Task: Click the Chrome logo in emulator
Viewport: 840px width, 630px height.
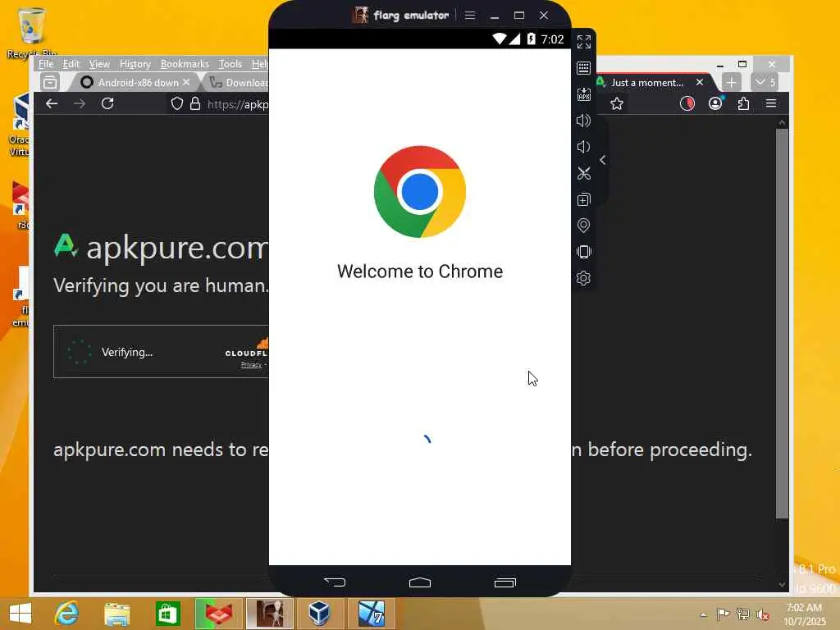Action: (x=420, y=192)
